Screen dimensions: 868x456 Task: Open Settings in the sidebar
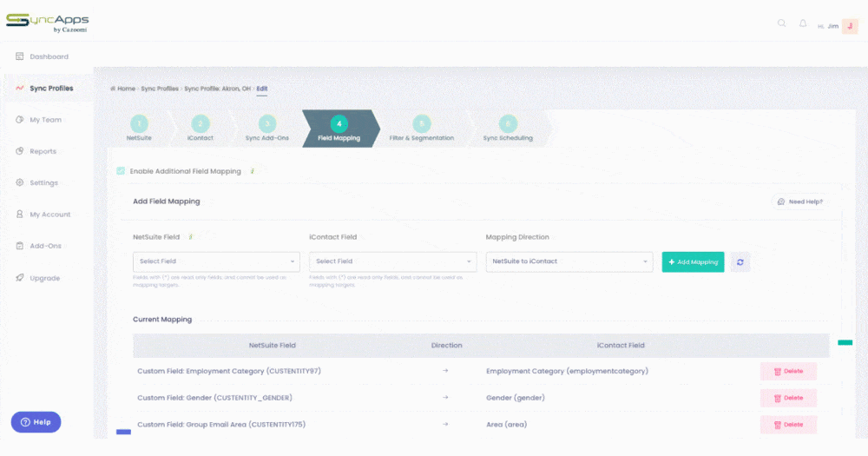pyautogui.click(x=43, y=183)
